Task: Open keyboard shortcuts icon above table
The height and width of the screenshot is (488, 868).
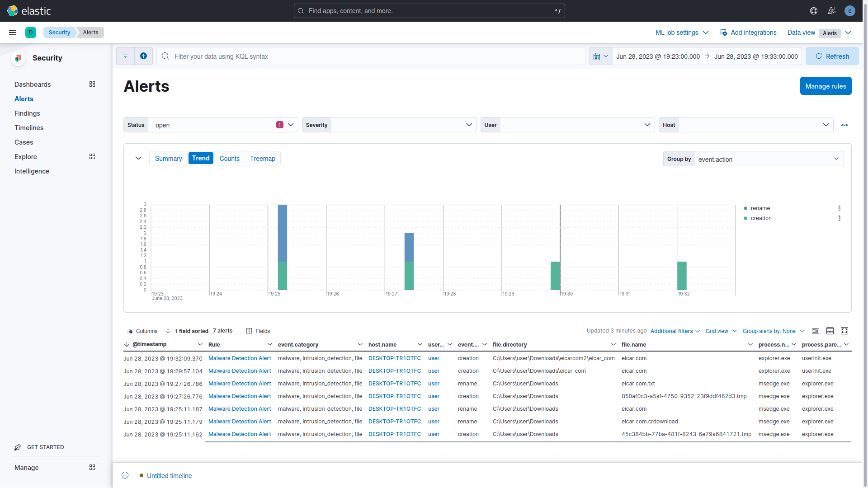Action: pos(816,331)
